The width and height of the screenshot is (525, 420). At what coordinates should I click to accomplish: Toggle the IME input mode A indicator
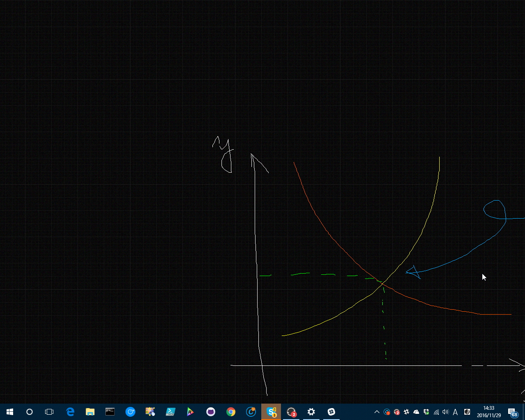click(x=455, y=412)
